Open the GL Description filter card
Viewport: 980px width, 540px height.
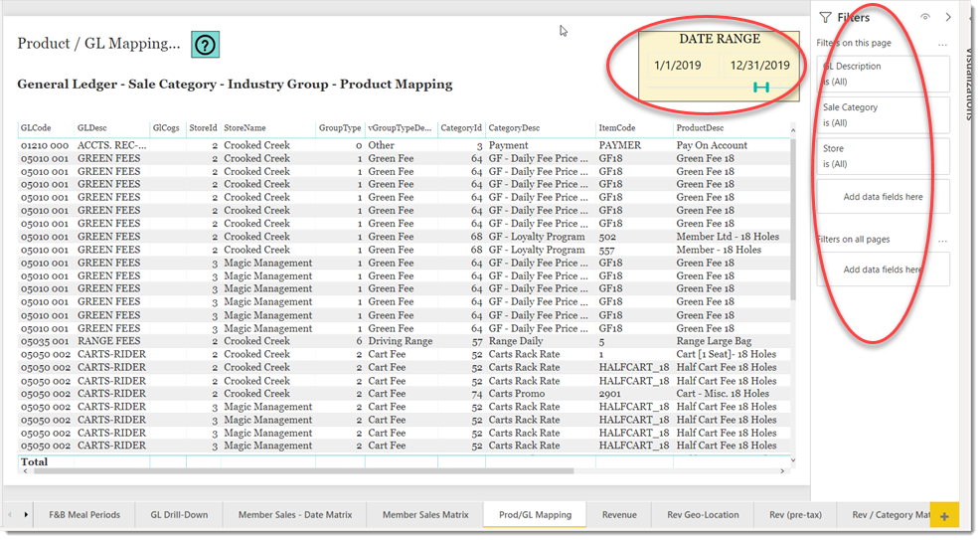pos(884,74)
